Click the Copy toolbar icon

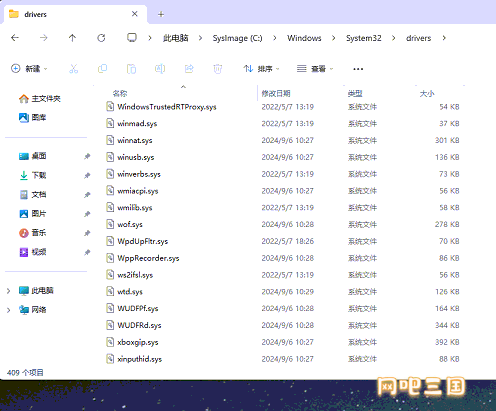[102, 69]
